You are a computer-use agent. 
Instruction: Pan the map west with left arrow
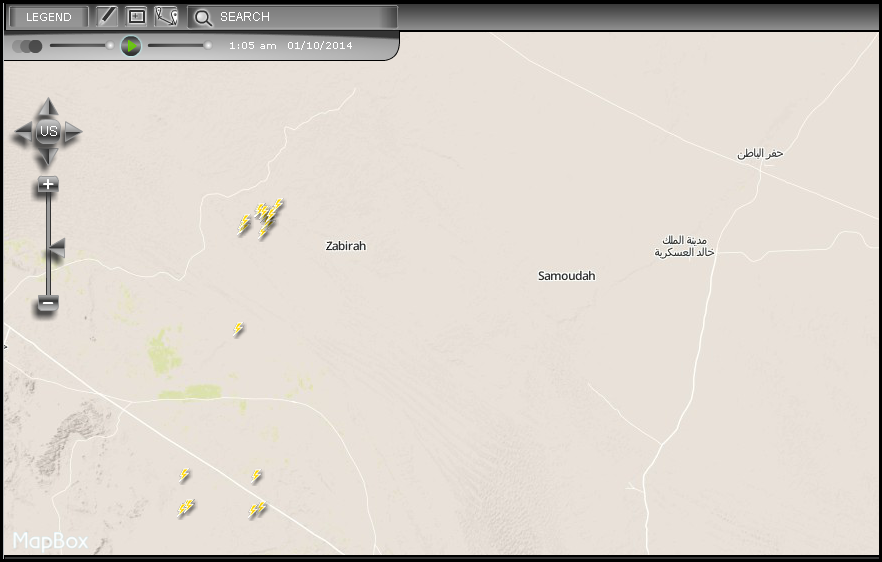point(24,132)
